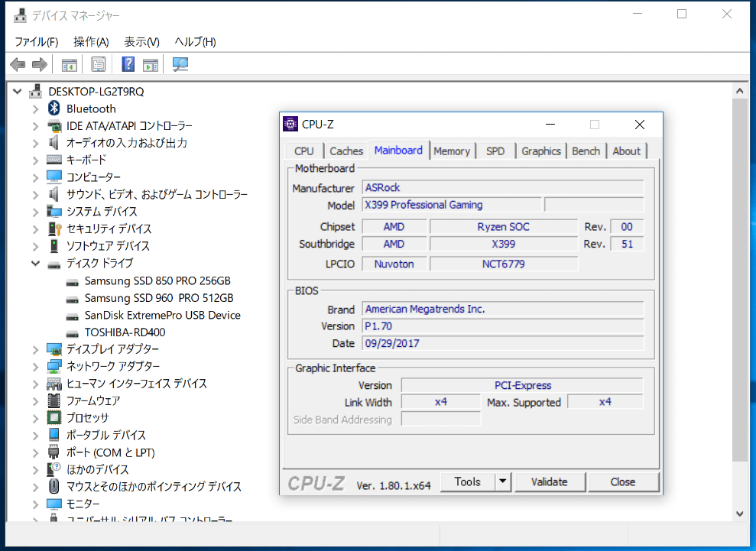This screenshot has height=551, width=756.
Task: Switch to the Caches tab in CPU-Z
Action: pyautogui.click(x=346, y=151)
